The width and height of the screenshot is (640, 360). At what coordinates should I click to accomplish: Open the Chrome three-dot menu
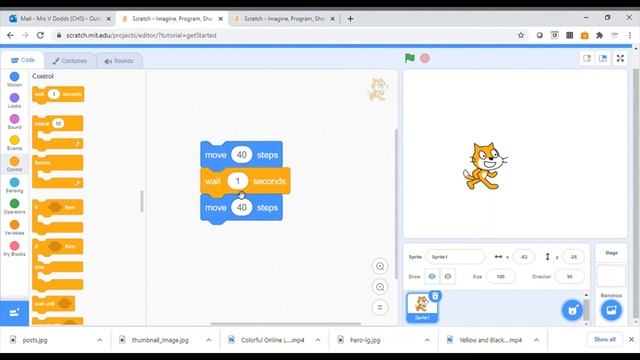tap(630, 36)
